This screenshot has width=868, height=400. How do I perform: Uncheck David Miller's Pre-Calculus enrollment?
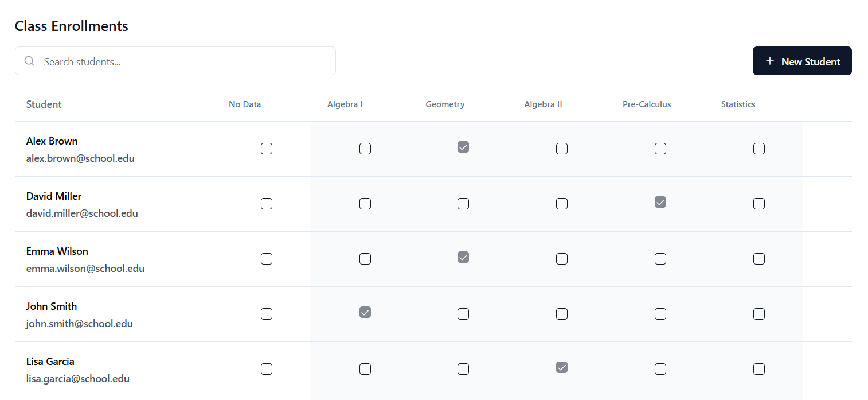click(660, 202)
